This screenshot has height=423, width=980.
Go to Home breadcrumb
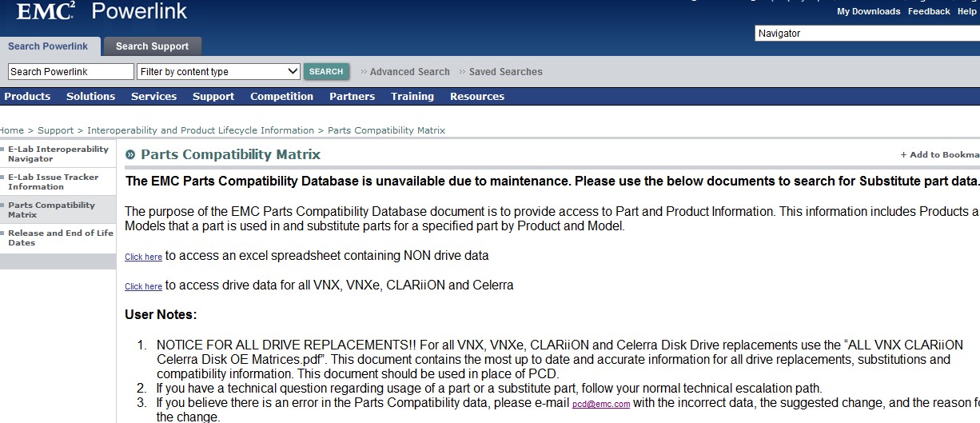11,130
